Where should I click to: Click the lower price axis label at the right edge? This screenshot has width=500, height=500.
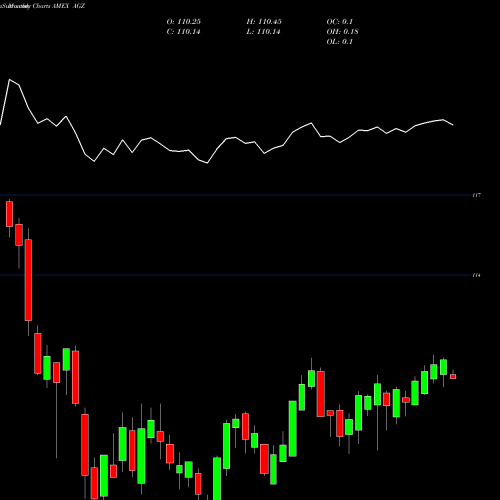coord(477,275)
